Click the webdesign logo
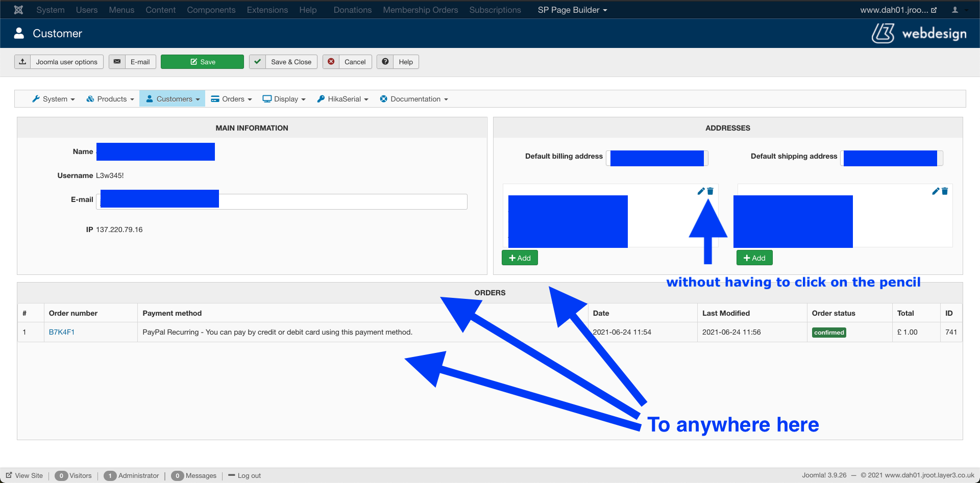Screen dimensions: 980x483 point(919,33)
